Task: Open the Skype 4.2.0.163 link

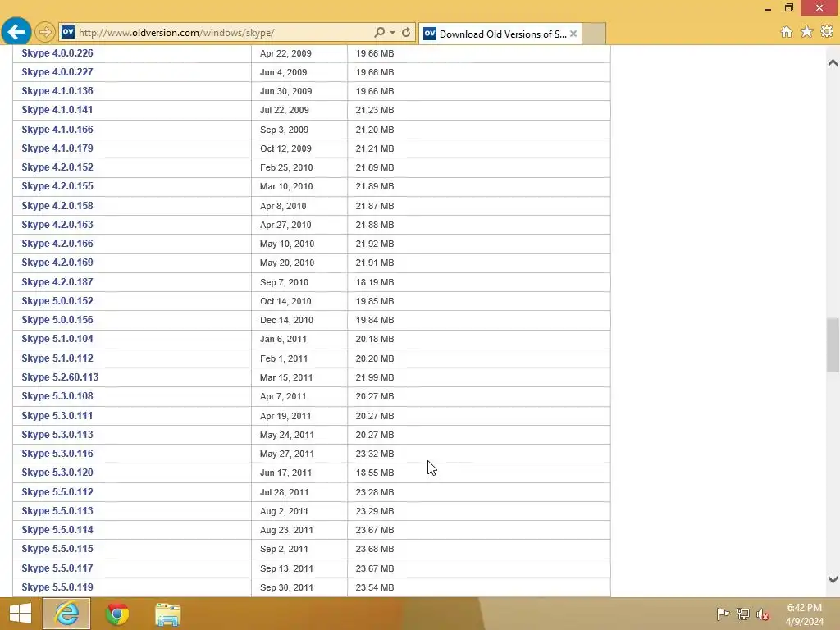Action: [57, 225]
